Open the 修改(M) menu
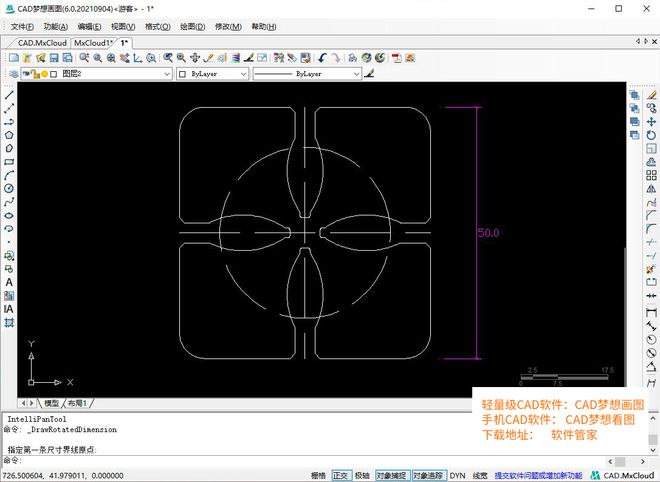Image resolution: width=660 pixels, height=482 pixels. [228, 27]
